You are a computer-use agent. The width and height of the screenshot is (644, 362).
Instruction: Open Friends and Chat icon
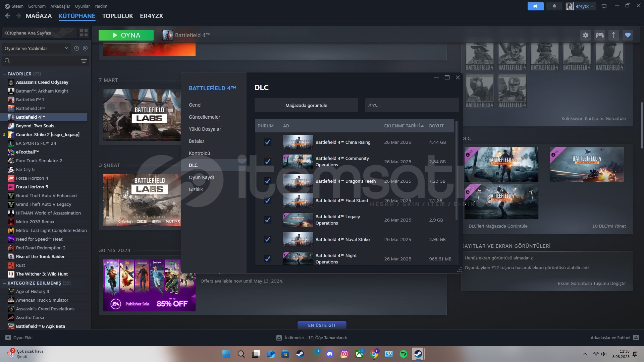636,338
